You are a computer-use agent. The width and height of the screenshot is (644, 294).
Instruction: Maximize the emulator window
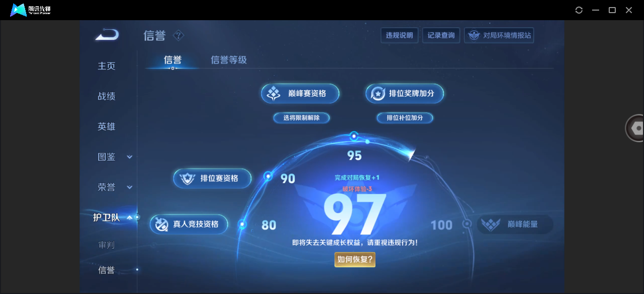click(612, 10)
